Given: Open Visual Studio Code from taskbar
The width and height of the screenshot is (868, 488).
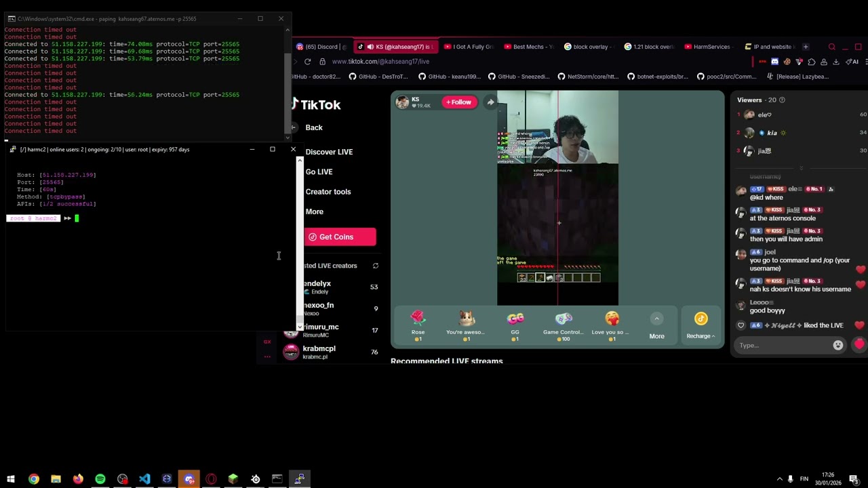Looking at the screenshot, I should pyautogui.click(x=144, y=479).
